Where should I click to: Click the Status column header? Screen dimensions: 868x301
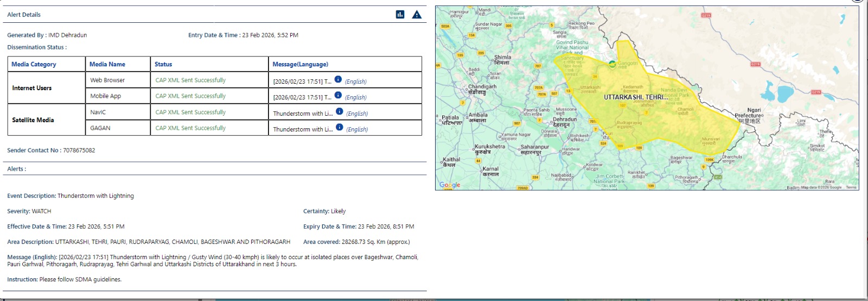163,64
